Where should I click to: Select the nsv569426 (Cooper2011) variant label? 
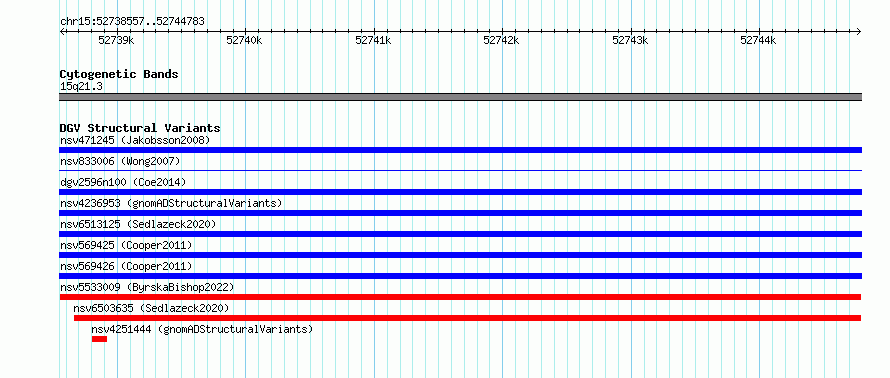click(126, 266)
